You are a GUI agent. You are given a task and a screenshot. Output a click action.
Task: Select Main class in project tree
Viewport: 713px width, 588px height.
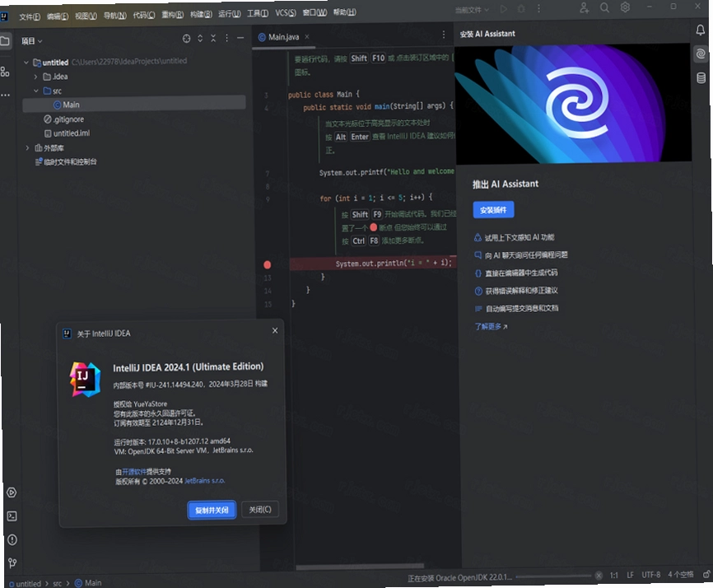click(133, 105)
